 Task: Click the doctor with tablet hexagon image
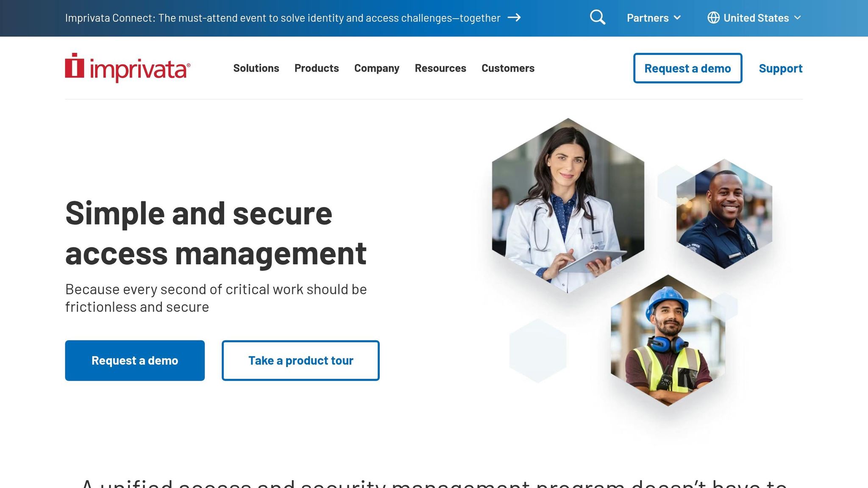click(x=568, y=206)
